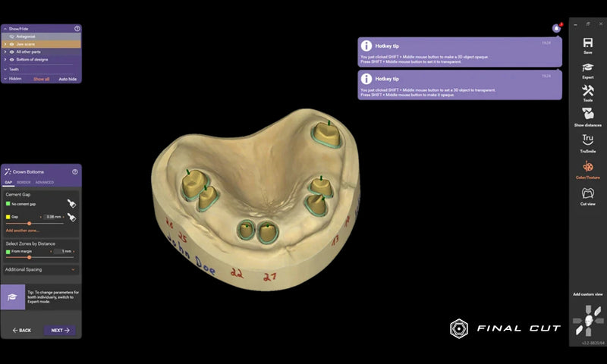
Task: Open the Advanced tab
Action: 44,183
